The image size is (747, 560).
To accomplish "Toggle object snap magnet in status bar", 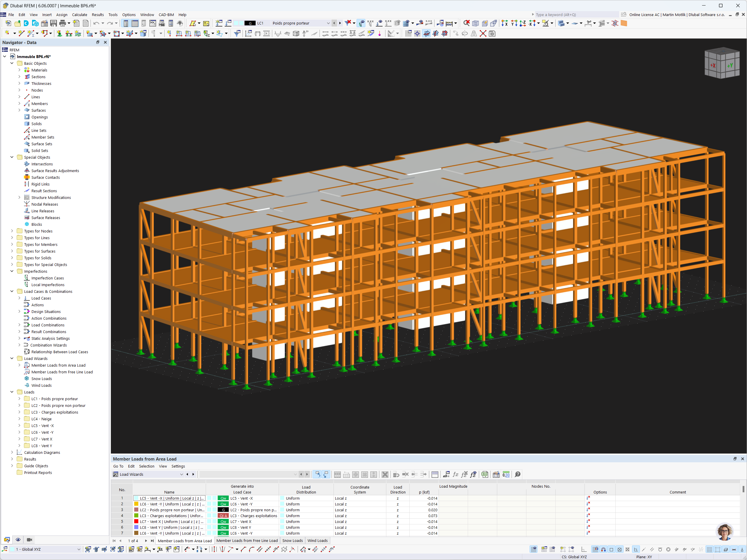I will (x=603, y=549).
